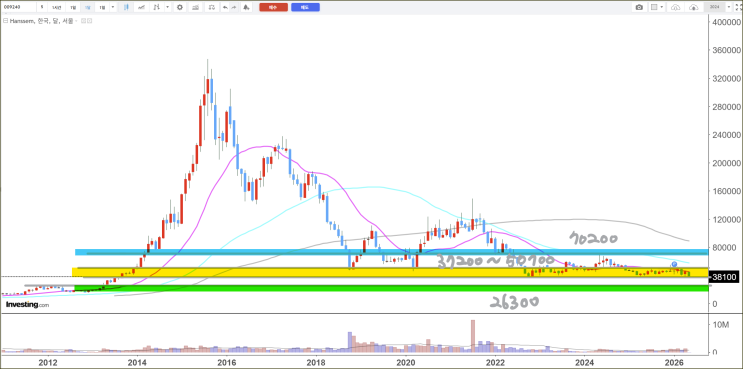Expand the dropdown next to the 2024 field
Viewport: 743px width, 369px height.
[729, 7]
